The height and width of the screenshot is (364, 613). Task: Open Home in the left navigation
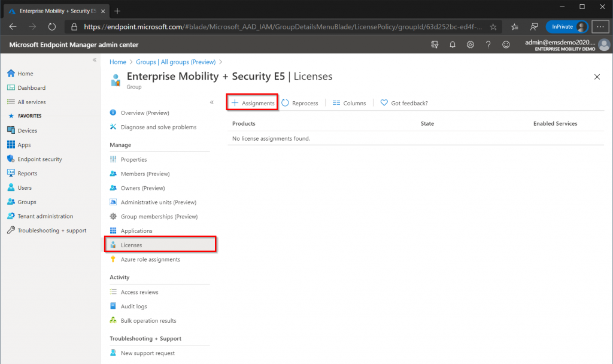20,74
